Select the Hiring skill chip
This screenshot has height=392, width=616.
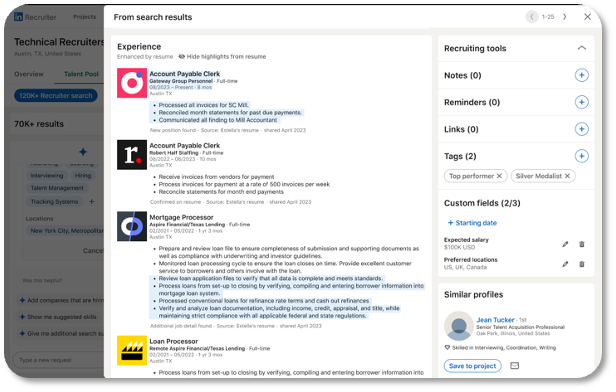82,176
